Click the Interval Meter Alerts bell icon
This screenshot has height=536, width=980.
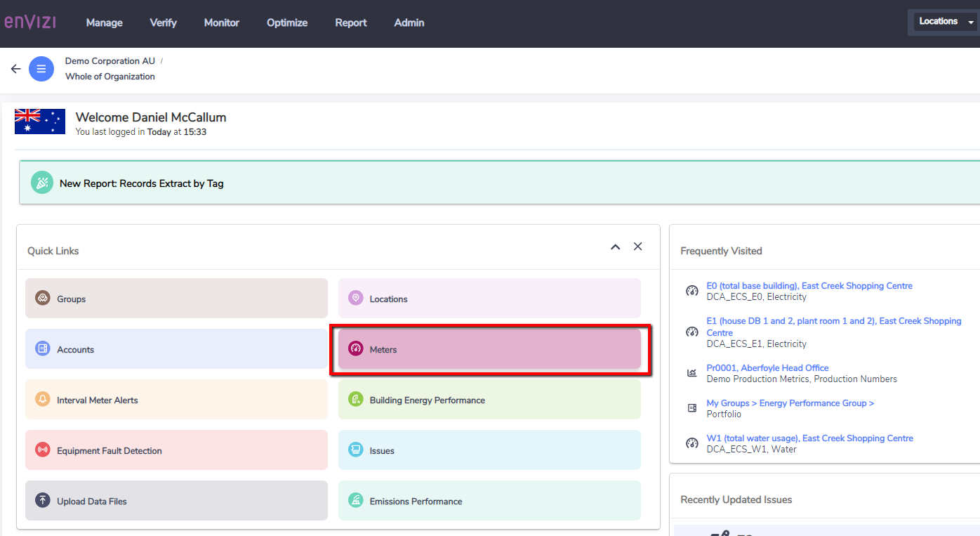tap(43, 400)
